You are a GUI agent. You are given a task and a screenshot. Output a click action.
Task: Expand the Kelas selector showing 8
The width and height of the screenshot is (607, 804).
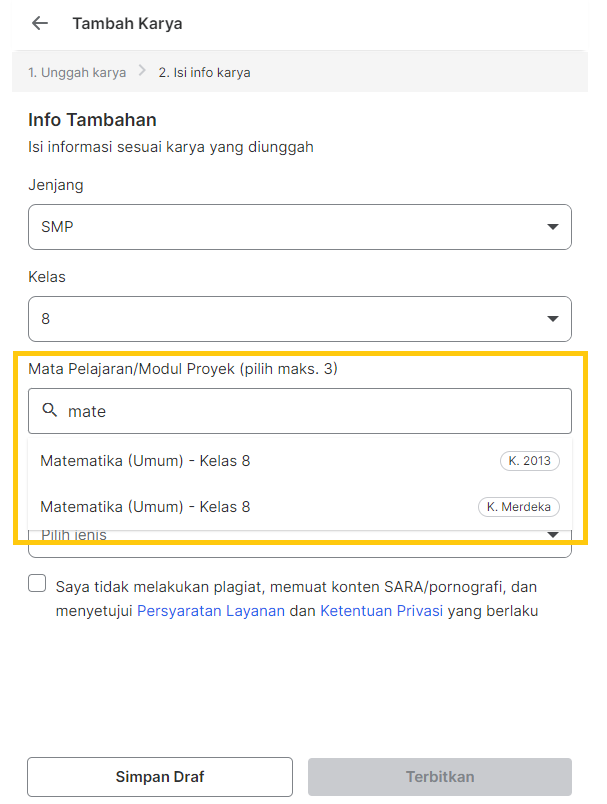[299, 319]
